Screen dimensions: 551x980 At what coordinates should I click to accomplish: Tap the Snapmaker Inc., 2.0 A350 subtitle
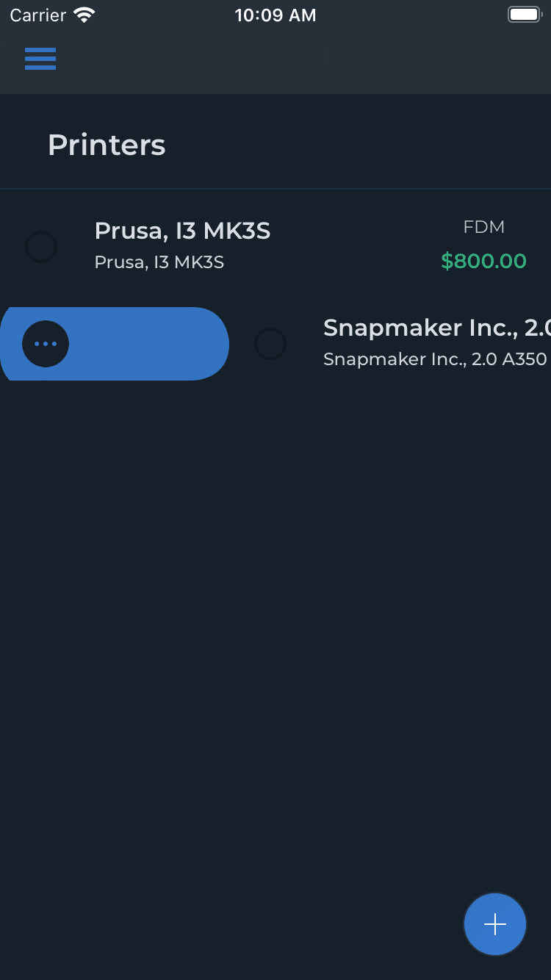click(x=435, y=359)
